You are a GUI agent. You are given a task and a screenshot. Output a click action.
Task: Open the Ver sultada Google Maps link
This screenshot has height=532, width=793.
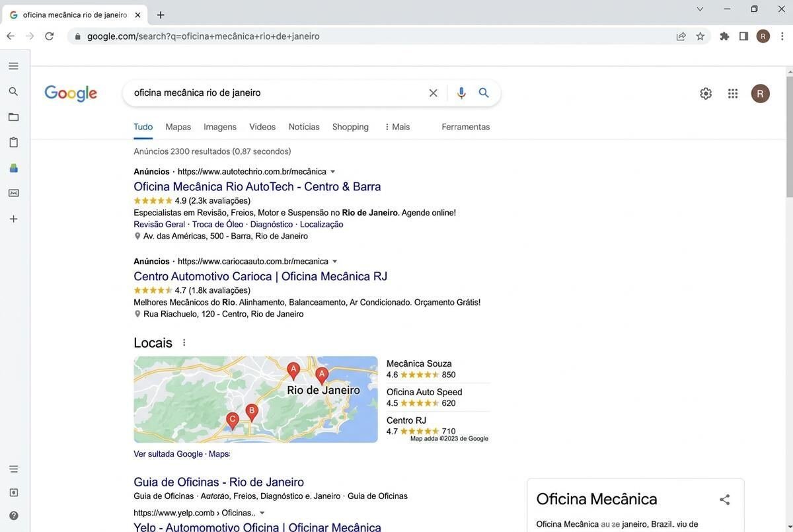(182, 455)
